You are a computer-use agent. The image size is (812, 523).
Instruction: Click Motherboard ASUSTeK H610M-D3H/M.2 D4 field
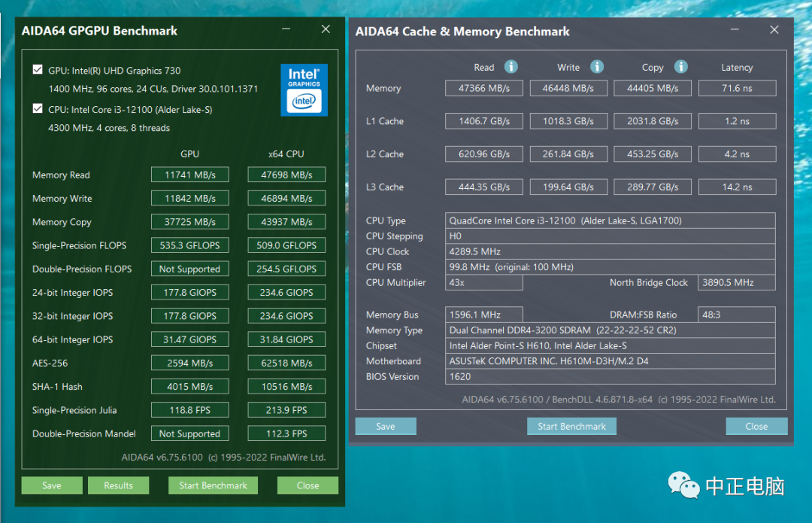coord(610,361)
